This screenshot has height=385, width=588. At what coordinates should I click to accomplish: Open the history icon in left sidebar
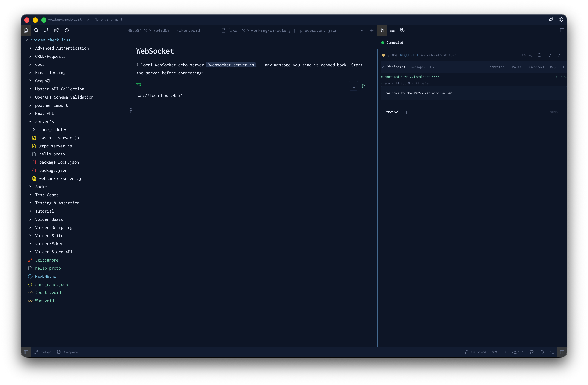pyautogui.click(x=67, y=30)
